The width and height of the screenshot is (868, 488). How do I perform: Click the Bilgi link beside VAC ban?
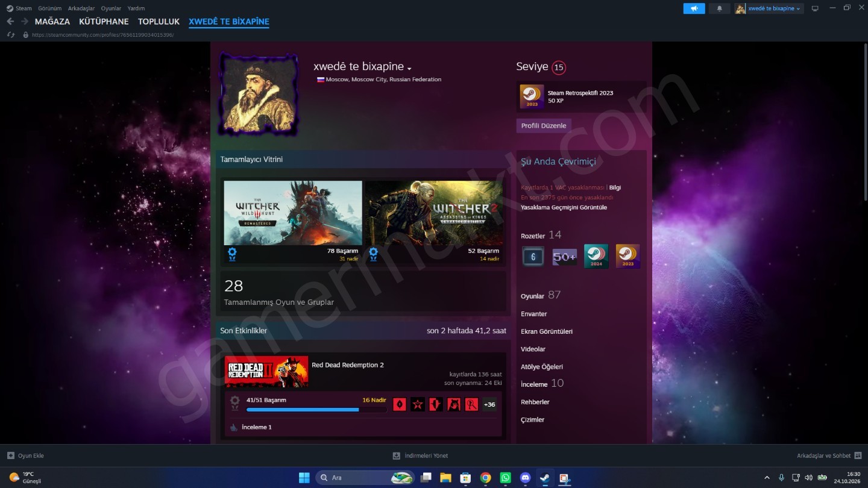tap(615, 187)
